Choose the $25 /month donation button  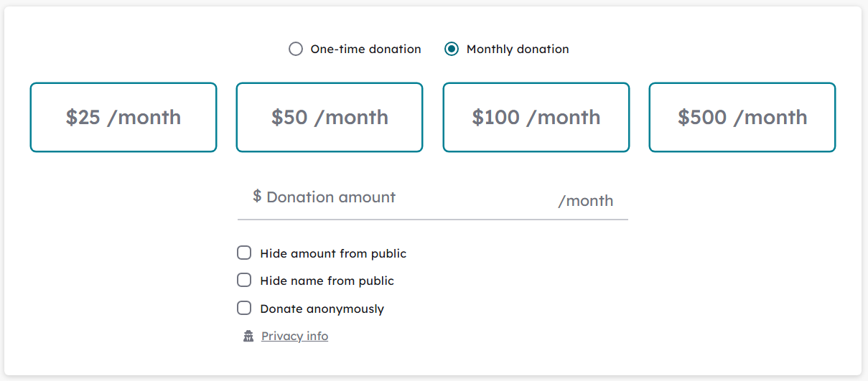click(123, 118)
